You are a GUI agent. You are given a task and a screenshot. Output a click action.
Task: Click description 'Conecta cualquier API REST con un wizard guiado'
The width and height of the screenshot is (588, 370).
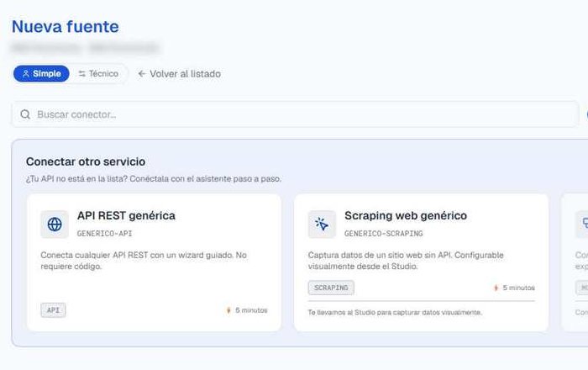(136, 255)
